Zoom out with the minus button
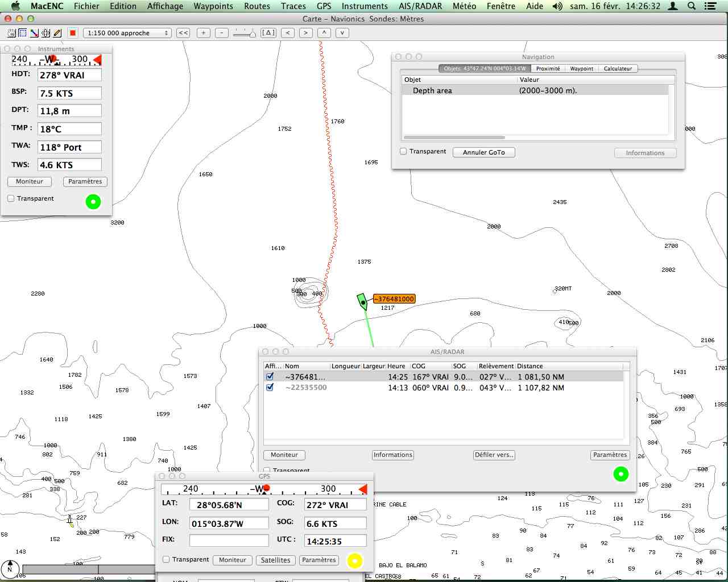The height and width of the screenshot is (582, 728). tap(222, 33)
